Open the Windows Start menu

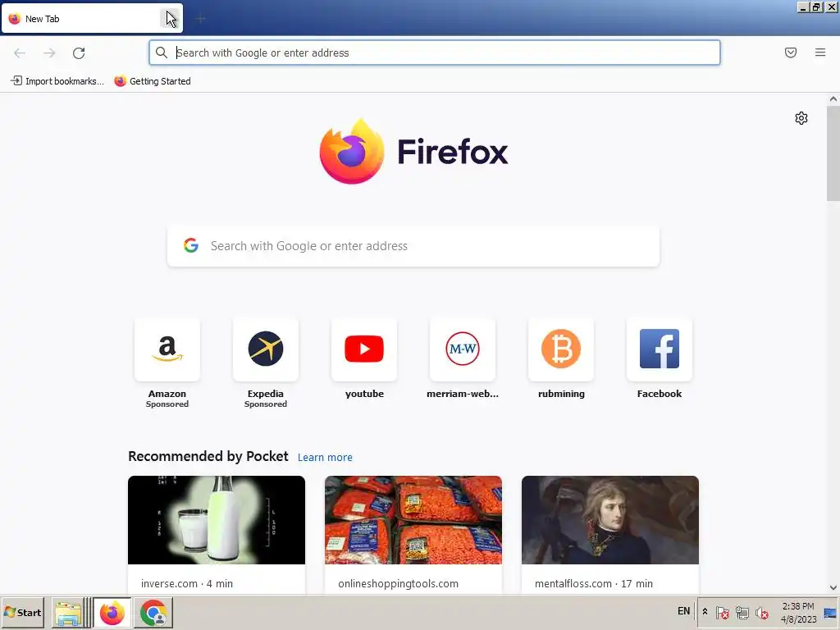22,612
